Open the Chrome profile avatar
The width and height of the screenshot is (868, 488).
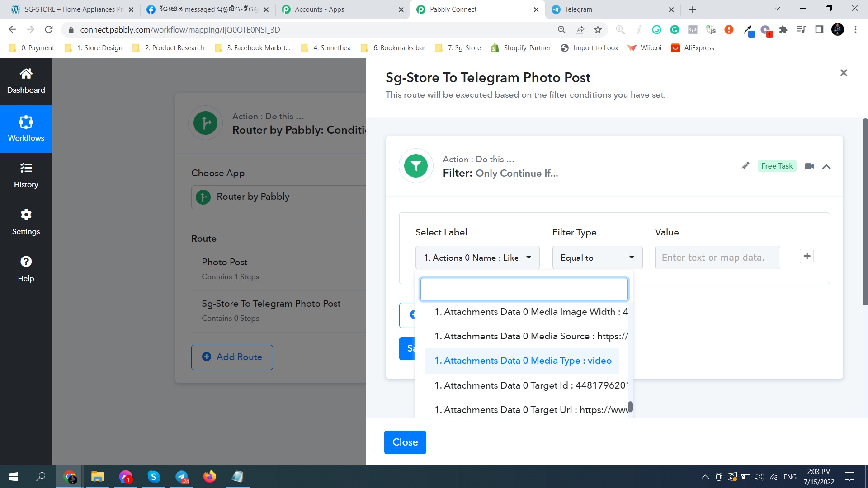(x=838, y=30)
